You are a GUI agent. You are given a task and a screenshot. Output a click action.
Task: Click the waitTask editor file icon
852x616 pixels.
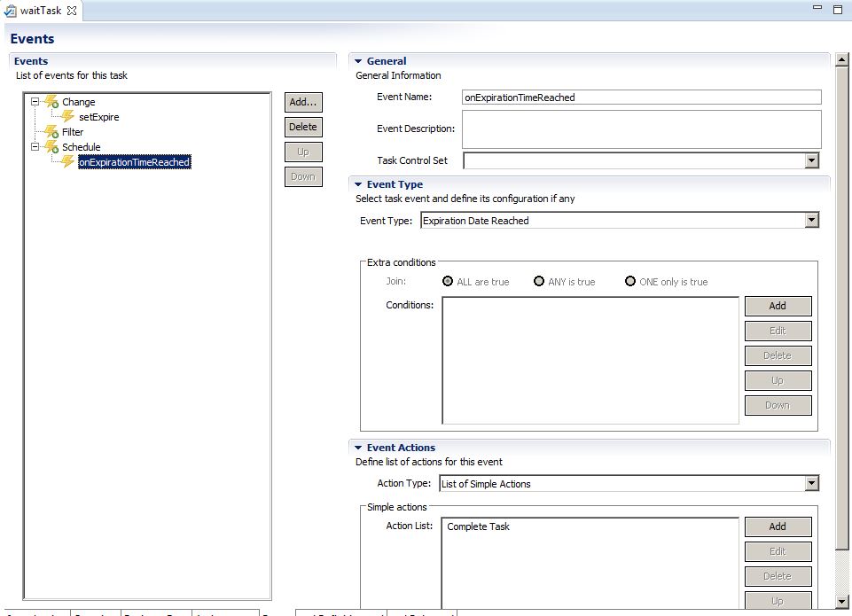click(x=11, y=11)
